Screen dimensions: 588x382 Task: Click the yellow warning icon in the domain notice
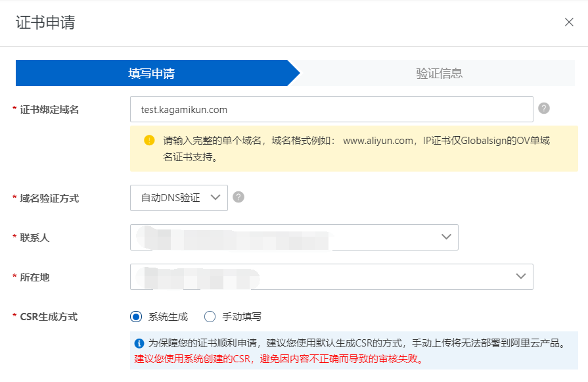pyautogui.click(x=149, y=140)
